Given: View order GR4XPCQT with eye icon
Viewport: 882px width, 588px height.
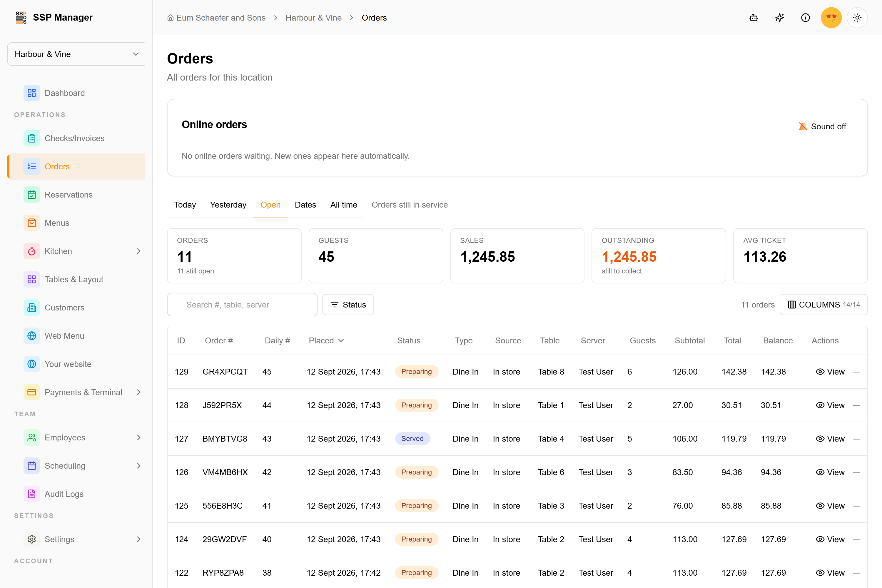Looking at the screenshot, I should tap(830, 372).
